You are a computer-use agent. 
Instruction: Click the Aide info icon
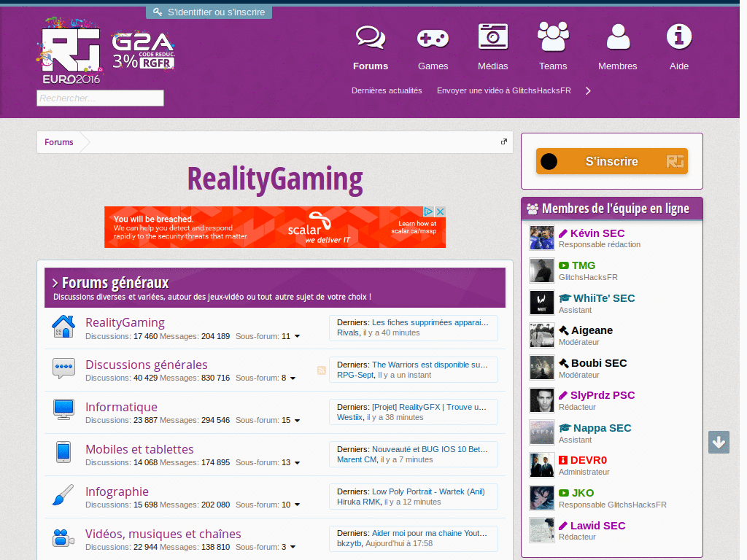click(x=678, y=36)
